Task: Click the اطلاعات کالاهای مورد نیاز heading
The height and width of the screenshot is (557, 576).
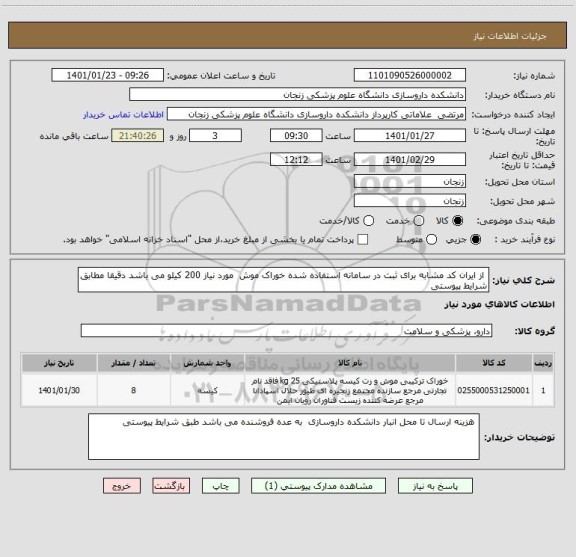Action: coord(499,304)
